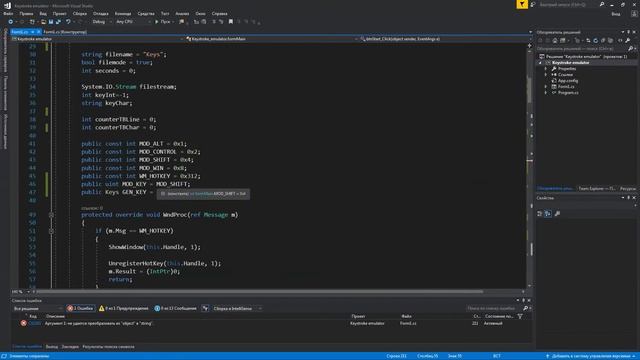Click the Save file toolbar icon

pyautogui.click(x=51, y=22)
